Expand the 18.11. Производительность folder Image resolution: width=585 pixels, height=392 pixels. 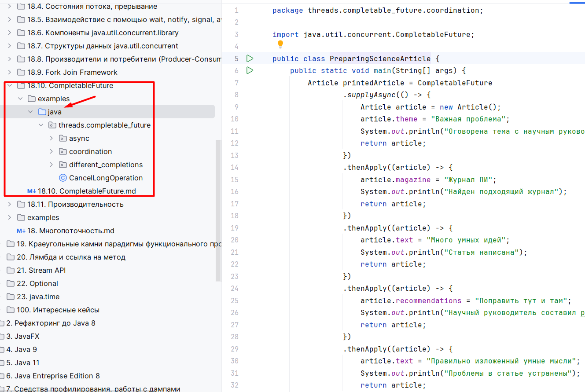point(9,204)
